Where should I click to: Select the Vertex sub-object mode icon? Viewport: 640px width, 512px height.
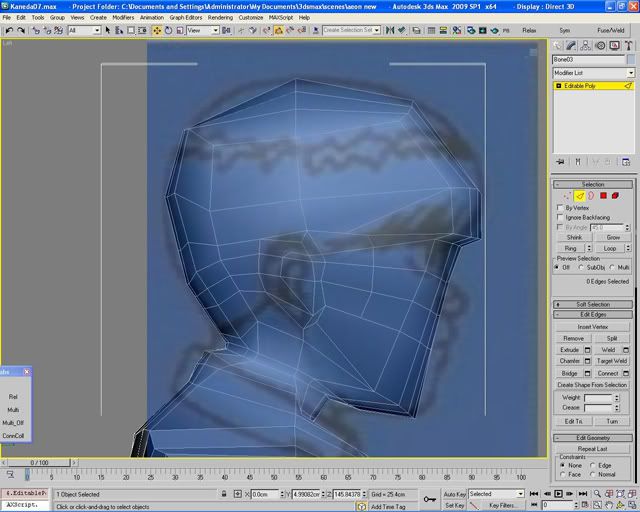(567, 196)
